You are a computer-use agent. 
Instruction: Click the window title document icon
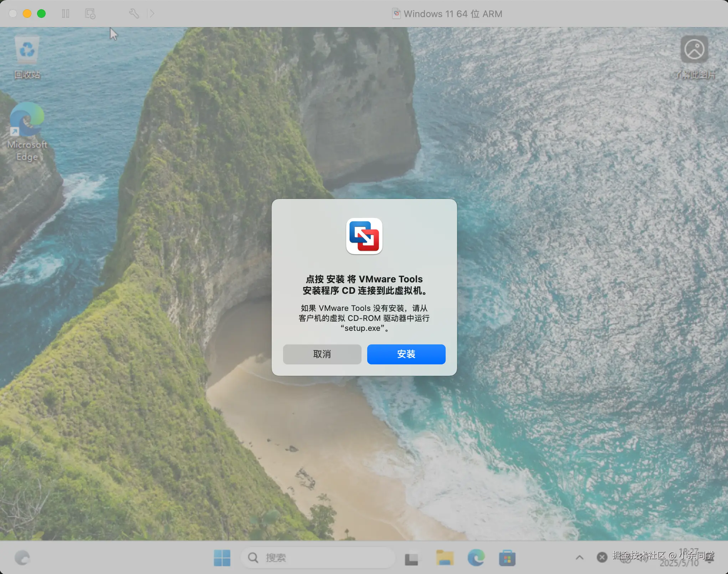[x=396, y=14]
